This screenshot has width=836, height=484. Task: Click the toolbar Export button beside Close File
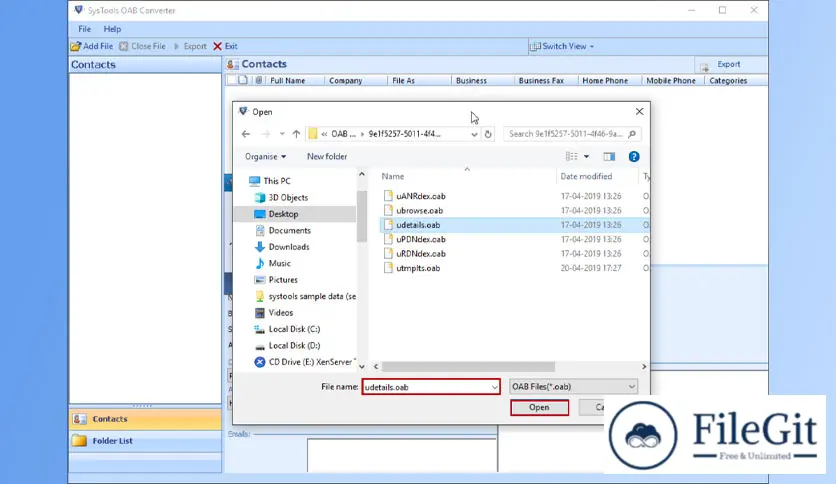tap(190, 46)
